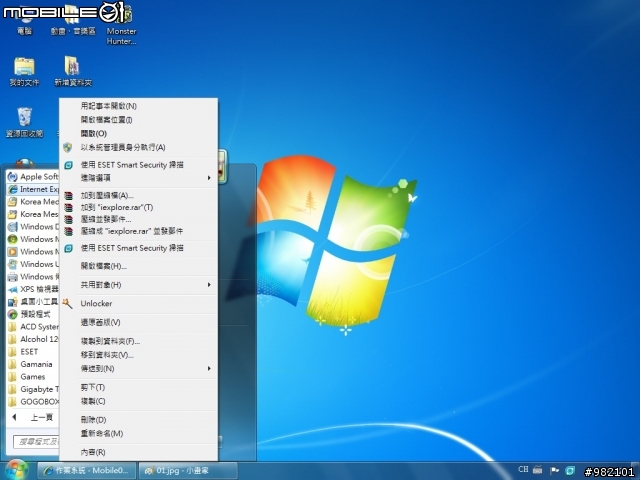Image resolution: width=640 pixels, height=480 pixels.
Task: Open Apple Software Update from start menu
Action: (33, 177)
